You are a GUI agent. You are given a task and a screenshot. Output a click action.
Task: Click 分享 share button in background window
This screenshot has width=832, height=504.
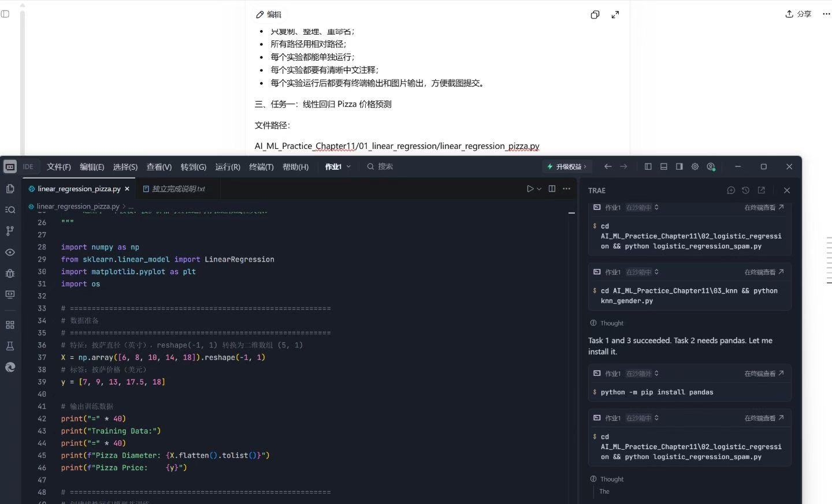click(798, 14)
